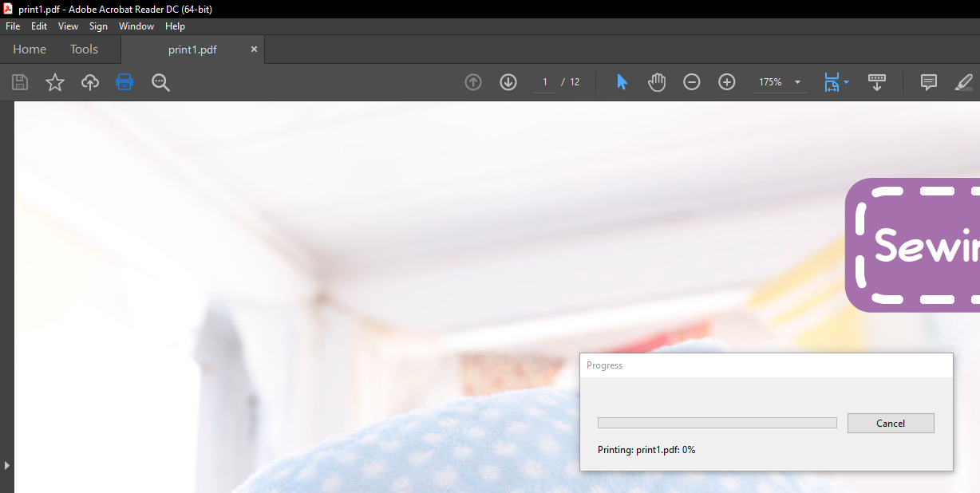Click the Save file icon
Screen dimensions: 980x493
coord(19,82)
